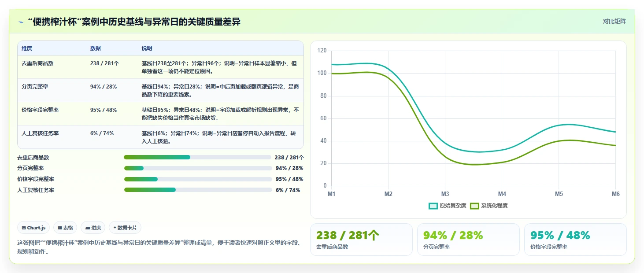Click the M5 axis label
The image size is (644, 273).
[x=559, y=194]
